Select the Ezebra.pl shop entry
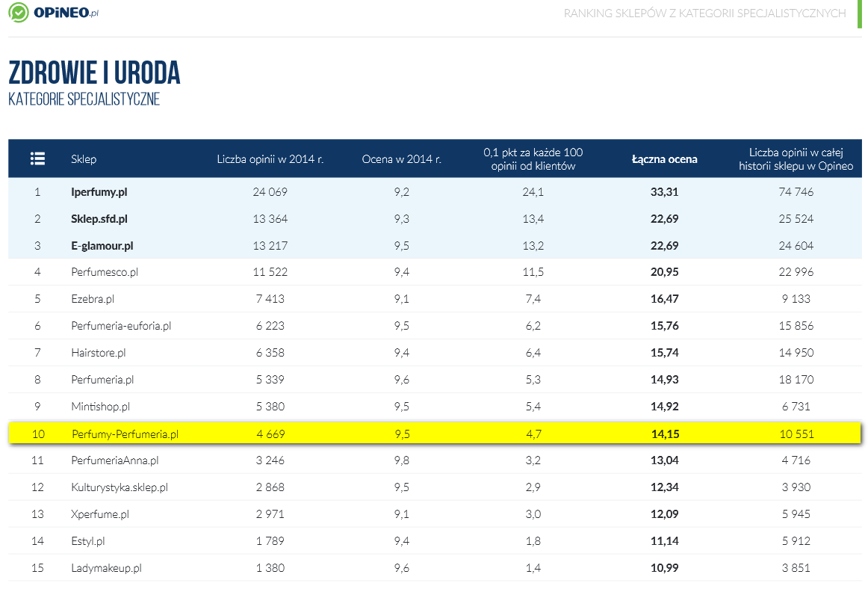This screenshot has height=592, width=868. click(93, 299)
